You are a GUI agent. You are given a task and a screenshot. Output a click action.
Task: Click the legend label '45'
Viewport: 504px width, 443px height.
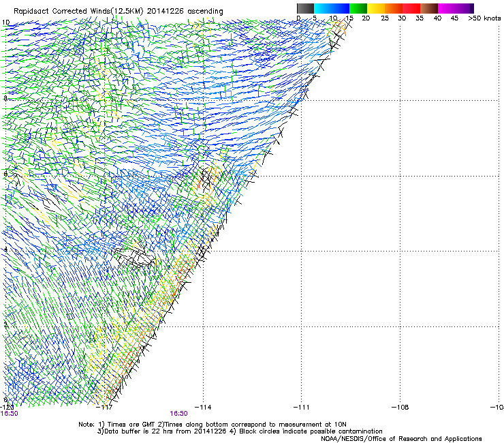tap(454, 18)
